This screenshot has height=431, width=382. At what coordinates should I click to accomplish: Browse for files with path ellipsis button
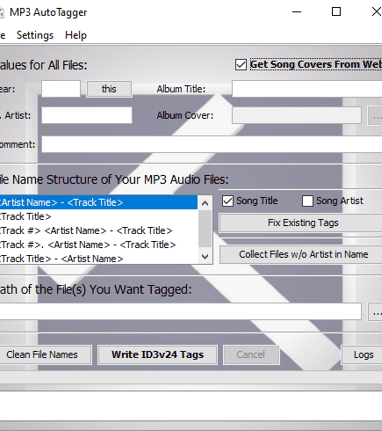click(375, 312)
